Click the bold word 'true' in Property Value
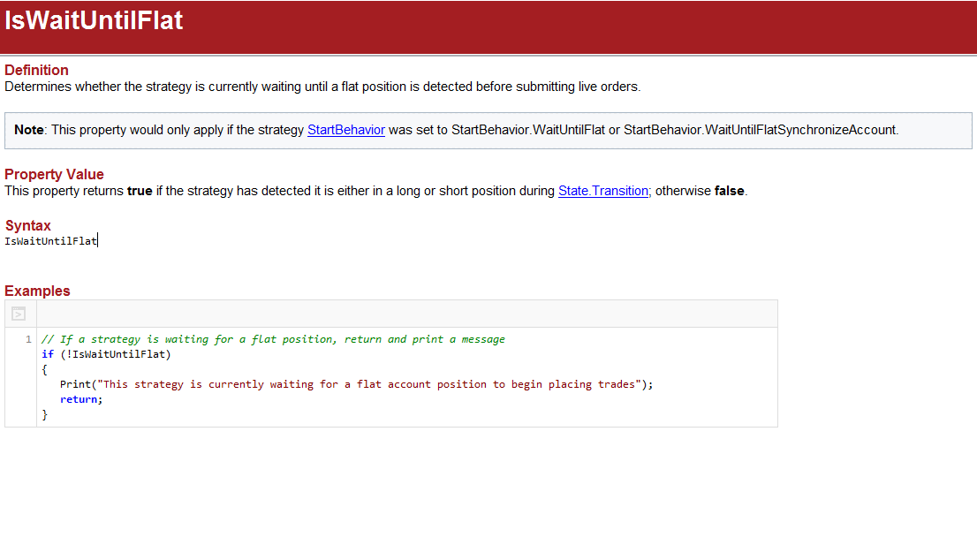The height and width of the screenshot is (560, 977). pyautogui.click(x=140, y=191)
